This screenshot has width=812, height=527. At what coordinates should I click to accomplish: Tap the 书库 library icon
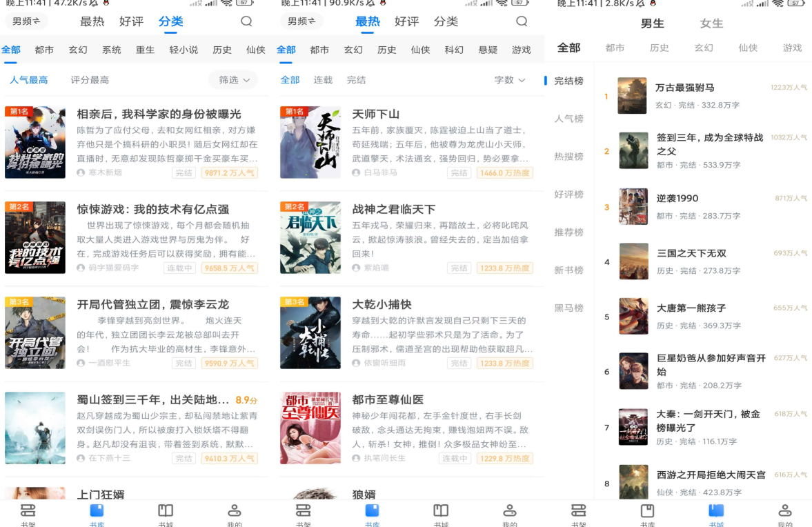point(97,513)
